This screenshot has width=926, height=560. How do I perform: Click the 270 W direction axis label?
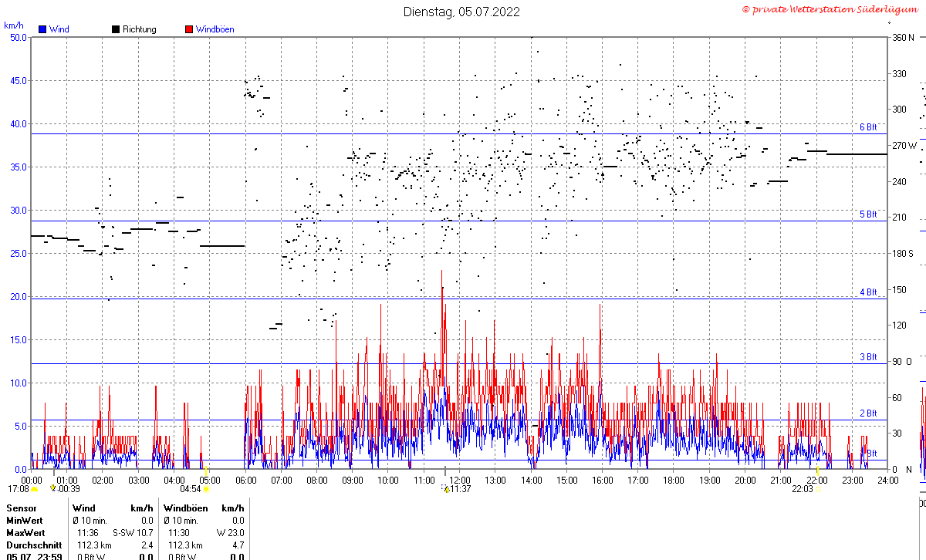coord(904,146)
